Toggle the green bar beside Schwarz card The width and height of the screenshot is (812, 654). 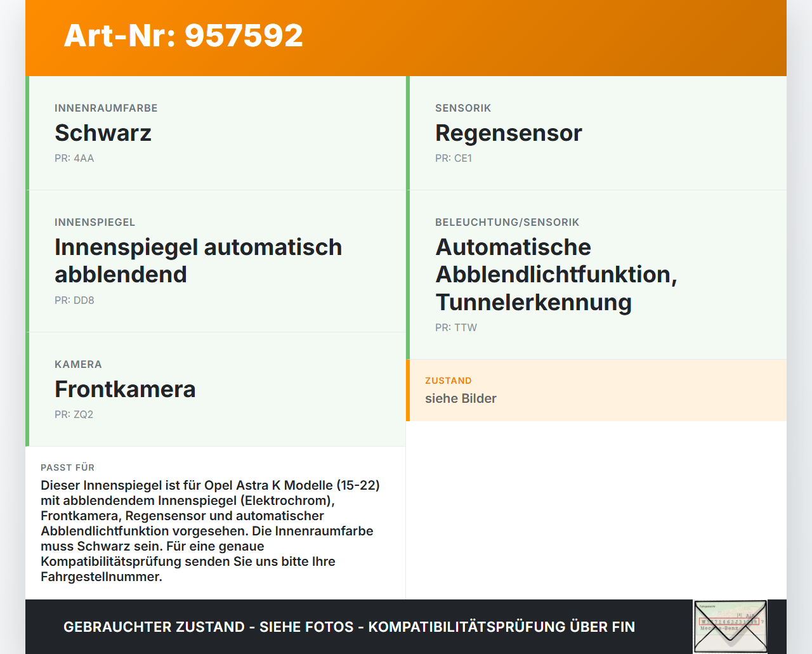[x=27, y=133]
